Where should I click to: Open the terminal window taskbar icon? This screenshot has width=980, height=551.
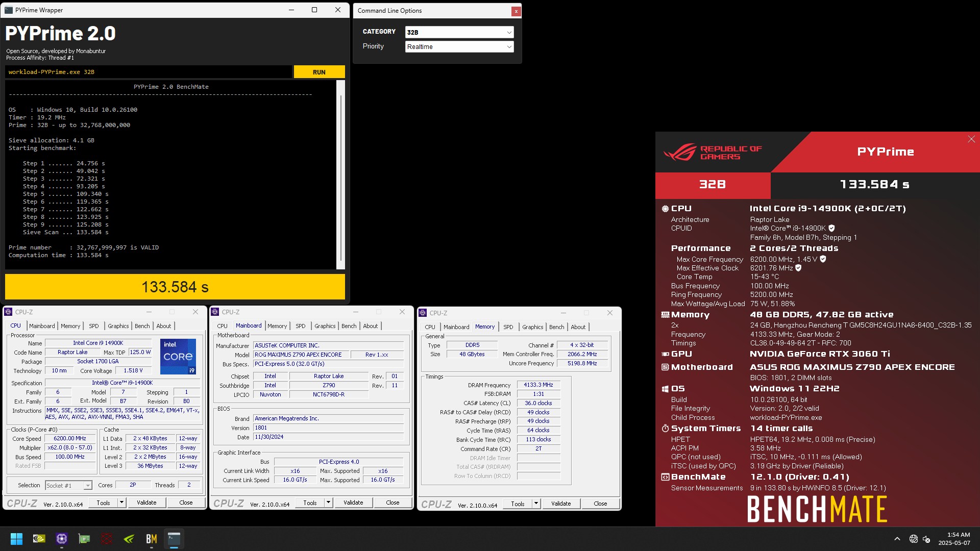click(174, 539)
